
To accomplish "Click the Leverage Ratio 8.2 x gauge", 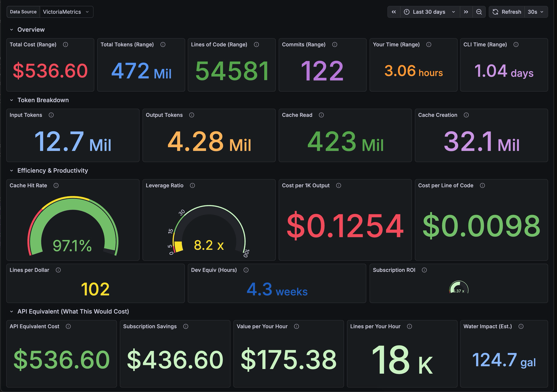I will tap(209, 231).
